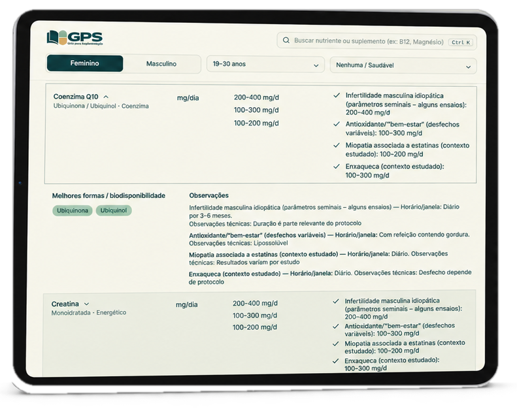Select the Masculino option
The image size is (517, 420).
[161, 64]
